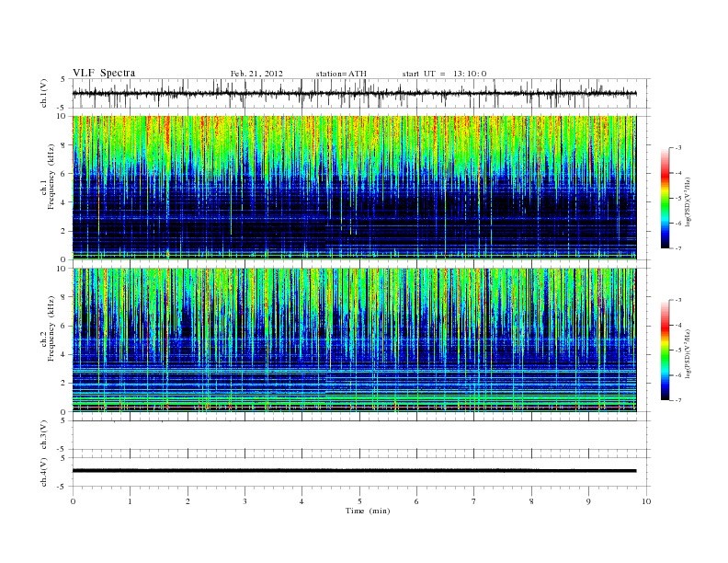The width and height of the screenshot is (728, 563).
Task: Click the "ch.4(V)" axis label
Action: pyautogui.click(x=44, y=473)
